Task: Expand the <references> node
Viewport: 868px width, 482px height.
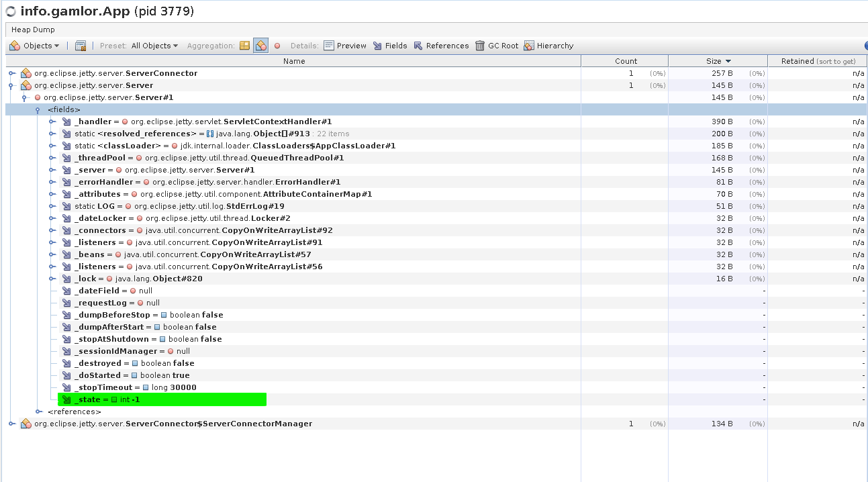Action: coord(38,412)
